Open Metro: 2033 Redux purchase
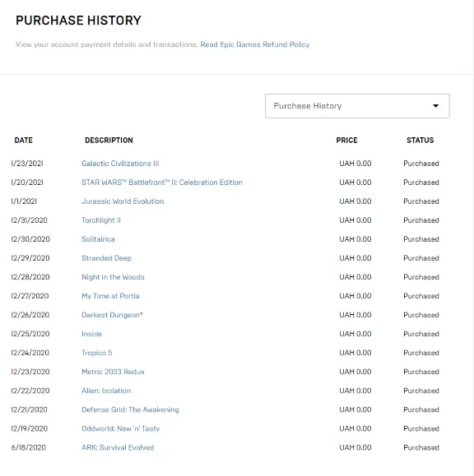The image size is (474, 476). coord(113,372)
